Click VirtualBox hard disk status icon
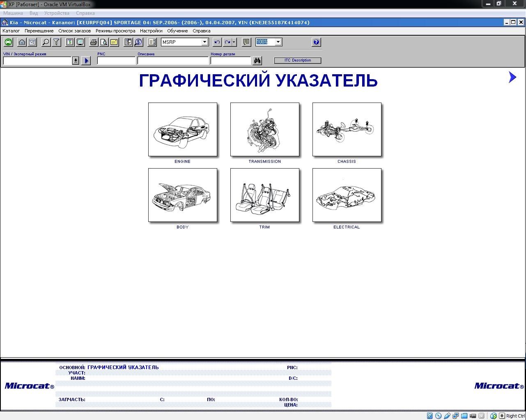 (430, 416)
